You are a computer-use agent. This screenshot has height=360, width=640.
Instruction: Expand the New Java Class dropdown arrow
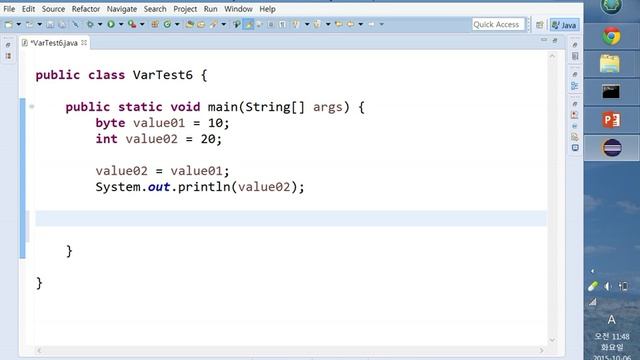point(177,24)
